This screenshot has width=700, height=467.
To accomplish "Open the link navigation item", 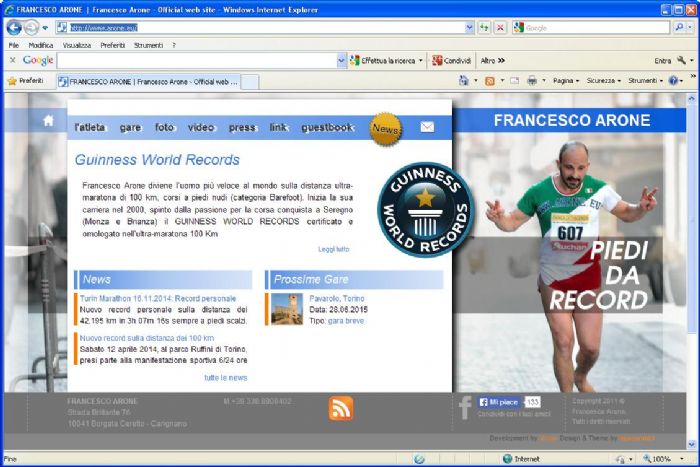I will pyautogui.click(x=278, y=127).
